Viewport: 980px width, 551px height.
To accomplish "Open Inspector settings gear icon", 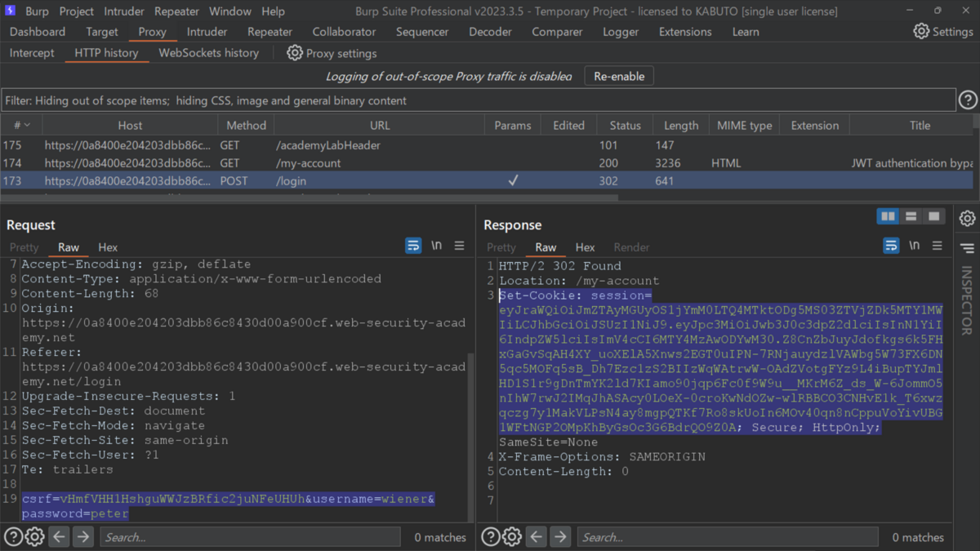I will coord(968,219).
